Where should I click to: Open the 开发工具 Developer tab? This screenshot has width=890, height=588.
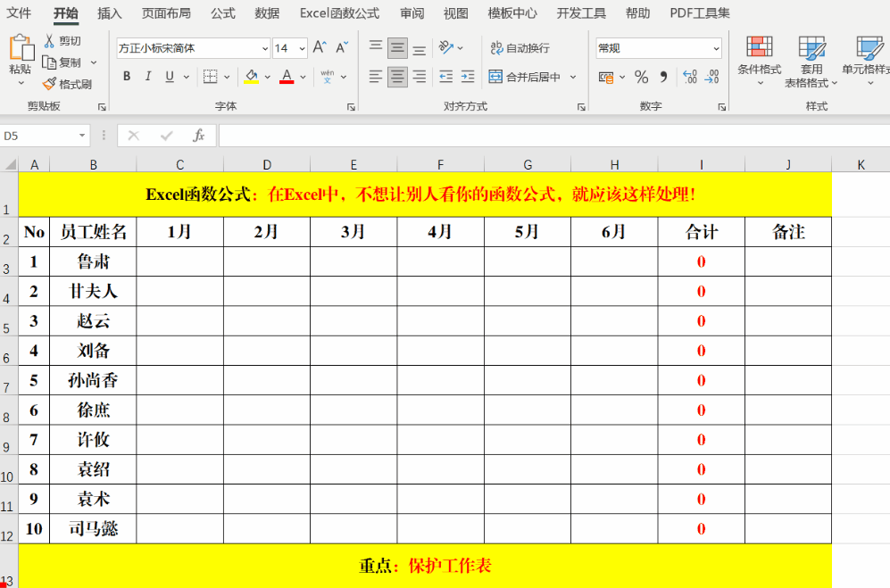(580, 12)
